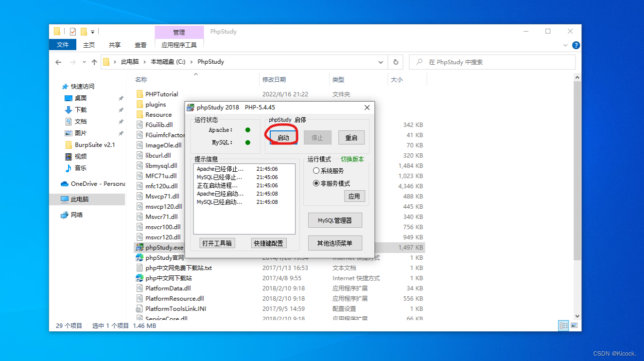This screenshot has width=644, height=361.
Task: Switch to details view in status bar
Action: tap(563, 325)
